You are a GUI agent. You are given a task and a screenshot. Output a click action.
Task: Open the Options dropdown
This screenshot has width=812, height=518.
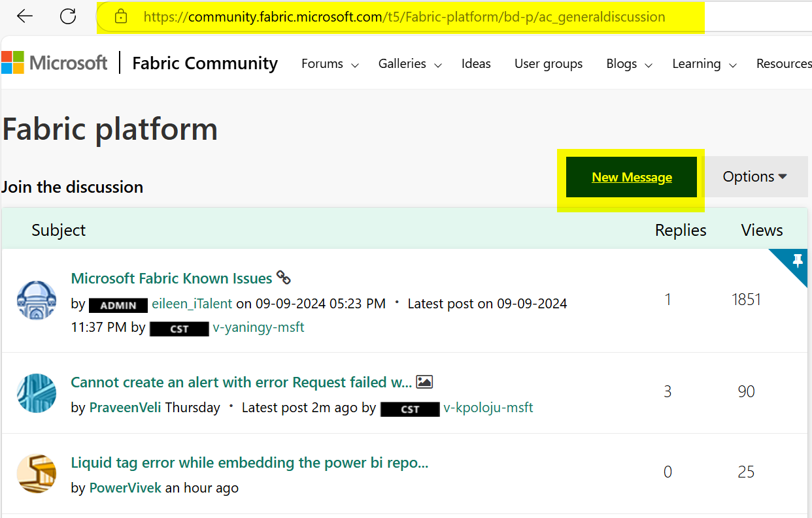(x=755, y=176)
